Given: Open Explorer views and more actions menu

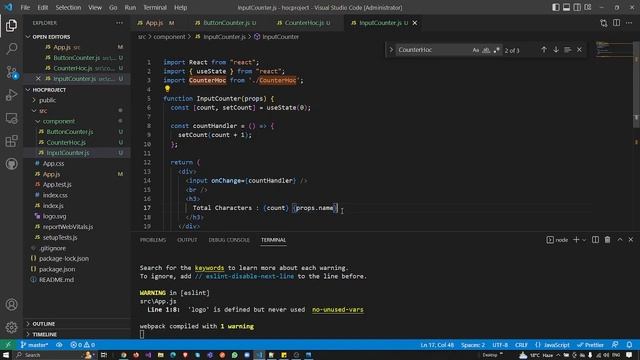Looking at the screenshot, I should click(119, 23).
